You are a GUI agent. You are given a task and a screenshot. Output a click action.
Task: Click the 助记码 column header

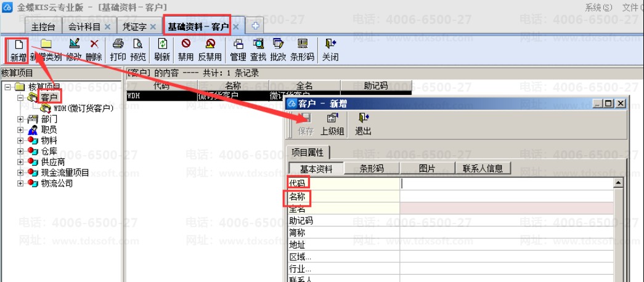376,86
